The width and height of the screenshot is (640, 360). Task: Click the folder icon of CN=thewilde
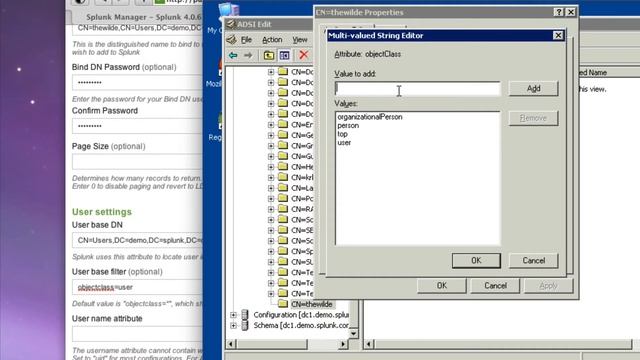tap(282, 304)
